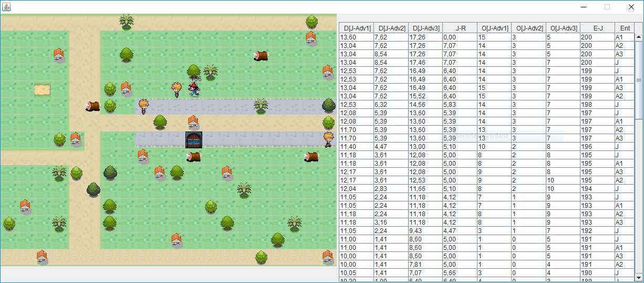Click the cell with value 198
The height and width of the screenshot is (283, 644).
597,105
